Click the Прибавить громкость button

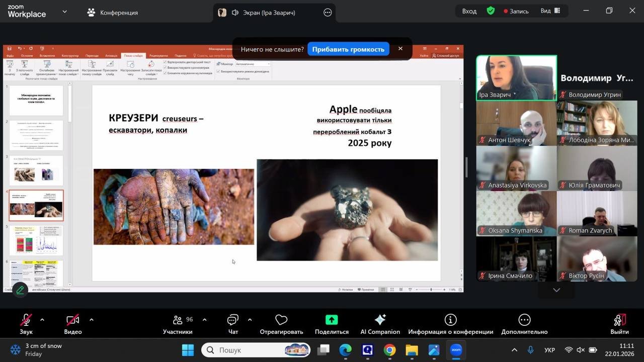[348, 49]
